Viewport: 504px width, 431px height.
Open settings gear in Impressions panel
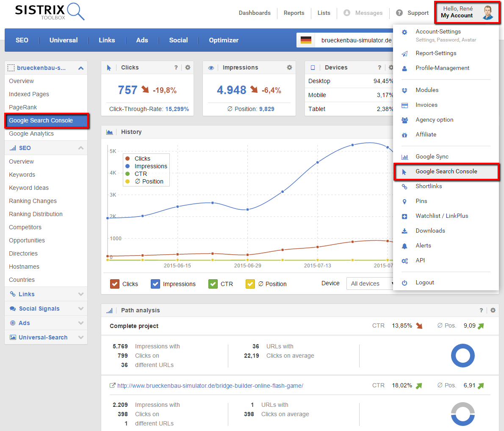pyautogui.click(x=289, y=68)
